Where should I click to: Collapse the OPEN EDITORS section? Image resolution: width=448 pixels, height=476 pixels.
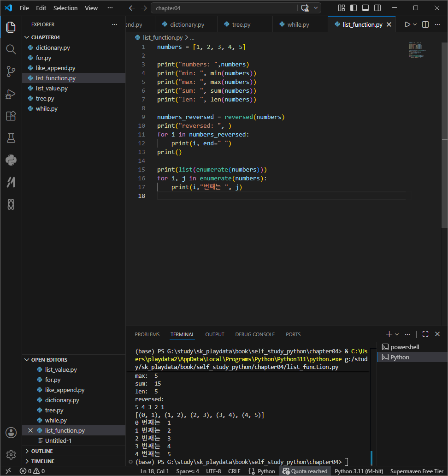[x=73, y=360]
